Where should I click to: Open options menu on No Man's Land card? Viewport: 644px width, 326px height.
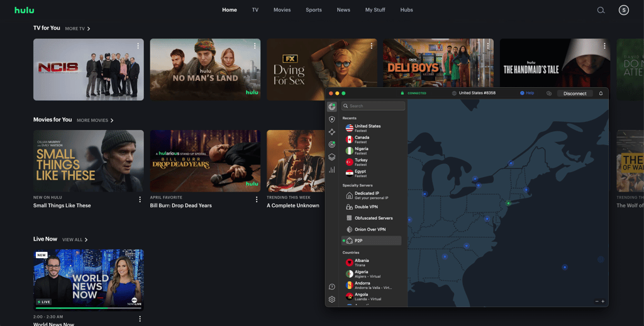click(x=255, y=46)
